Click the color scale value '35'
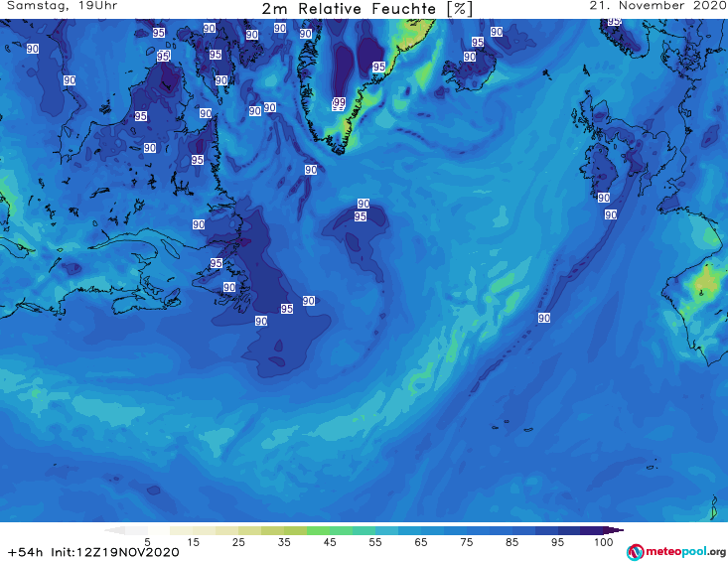Viewport: 728px width, 562px height. click(x=284, y=542)
